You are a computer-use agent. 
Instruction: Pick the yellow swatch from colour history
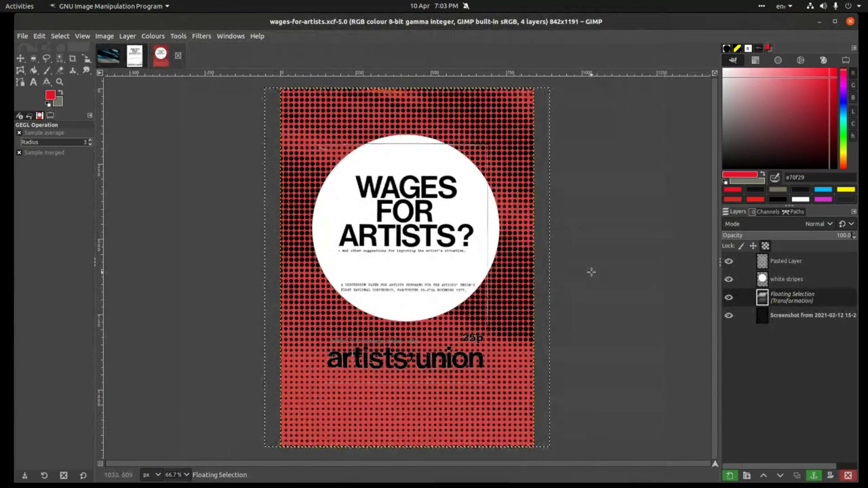click(x=846, y=190)
